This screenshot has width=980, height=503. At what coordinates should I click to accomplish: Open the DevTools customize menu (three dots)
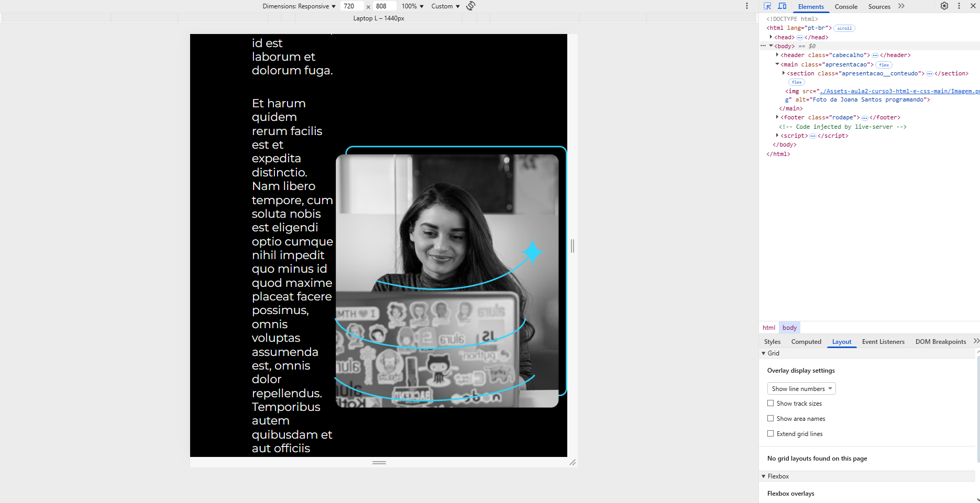click(x=959, y=6)
